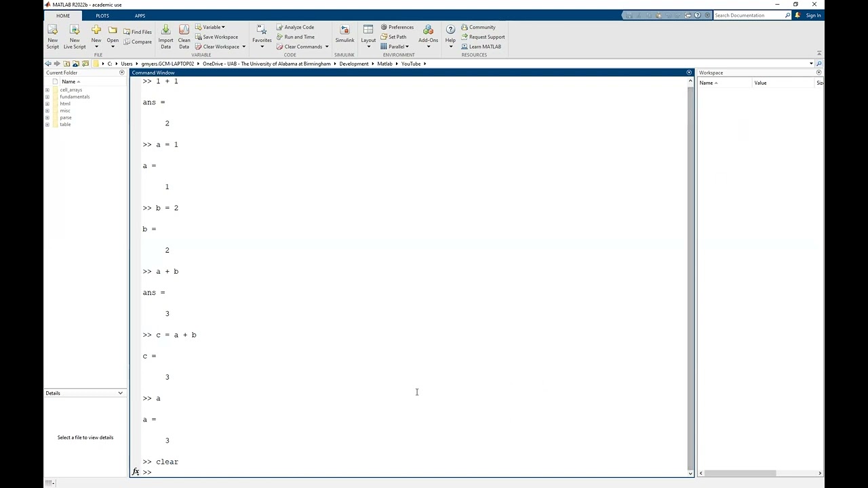Select Development in the address path
Viewport: 868px width, 488px height.
click(354, 64)
